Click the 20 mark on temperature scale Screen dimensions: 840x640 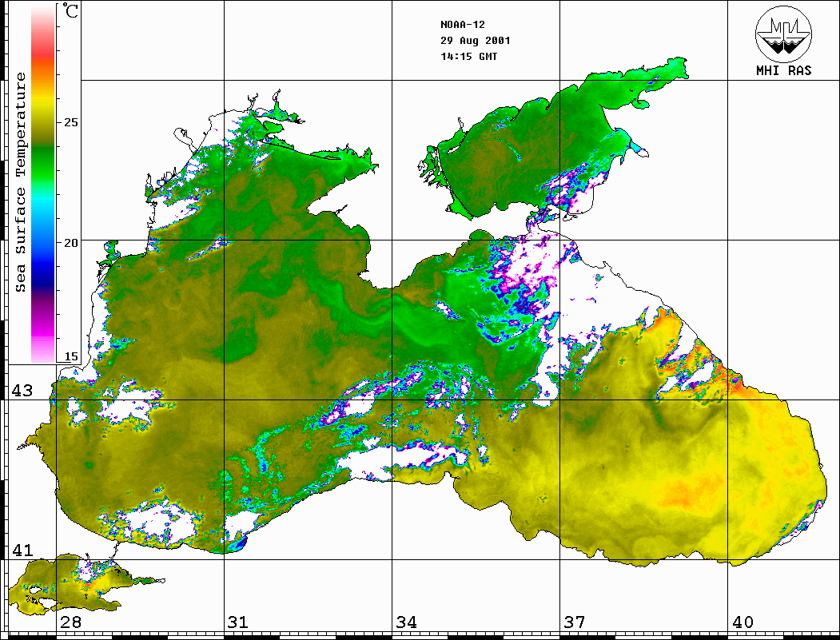coord(70,243)
